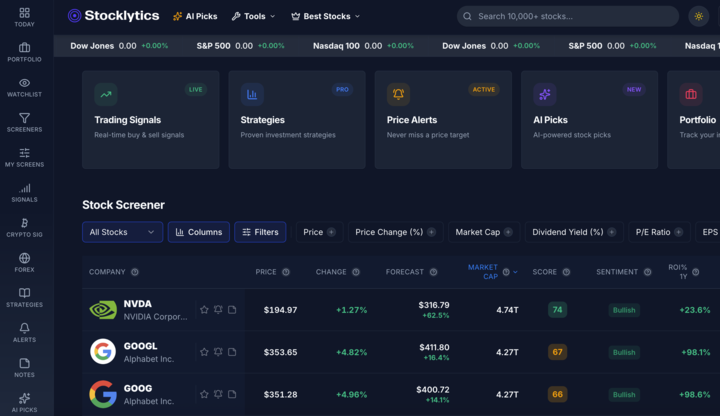
Task: Open the GOOGL stock row
Action: pos(401,352)
